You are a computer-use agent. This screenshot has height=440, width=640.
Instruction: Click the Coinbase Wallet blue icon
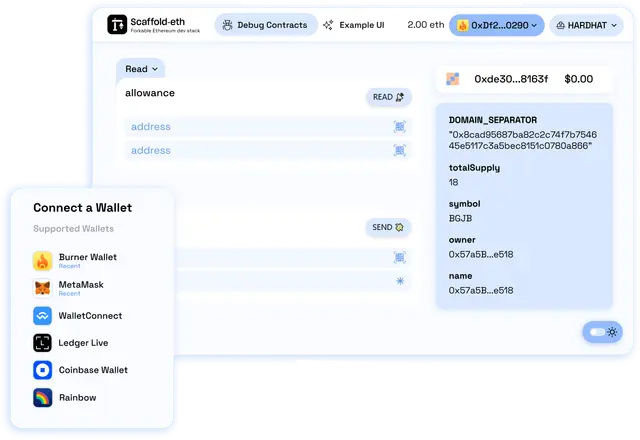pos(42,370)
